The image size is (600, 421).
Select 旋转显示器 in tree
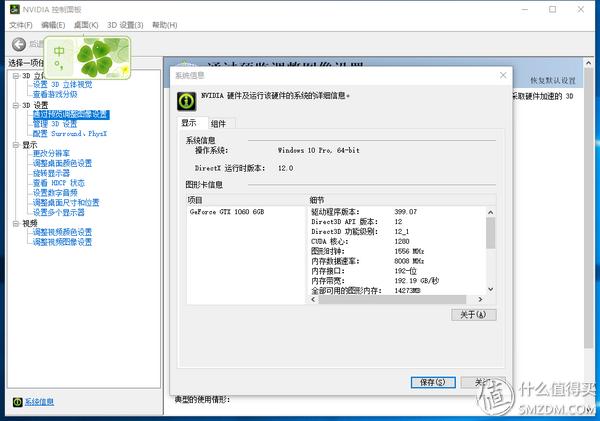click(x=51, y=173)
